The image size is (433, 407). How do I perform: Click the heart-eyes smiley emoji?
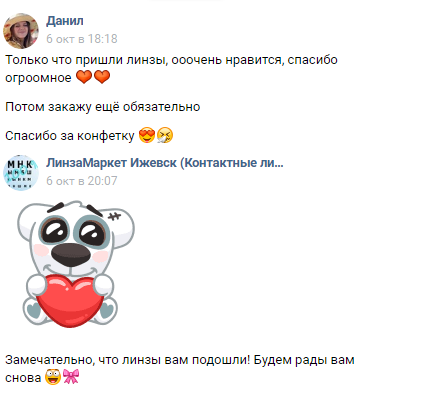[146, 135]
